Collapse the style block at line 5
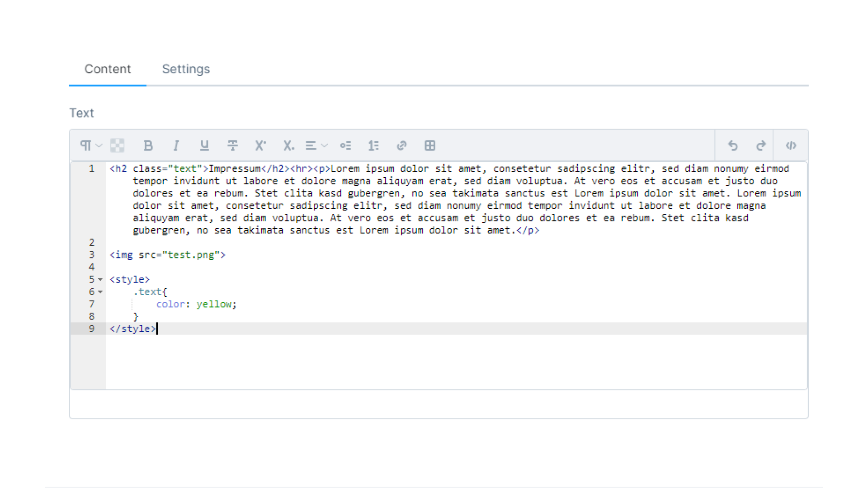The height and width of the screenshot is (488, 868). [100, 280]
